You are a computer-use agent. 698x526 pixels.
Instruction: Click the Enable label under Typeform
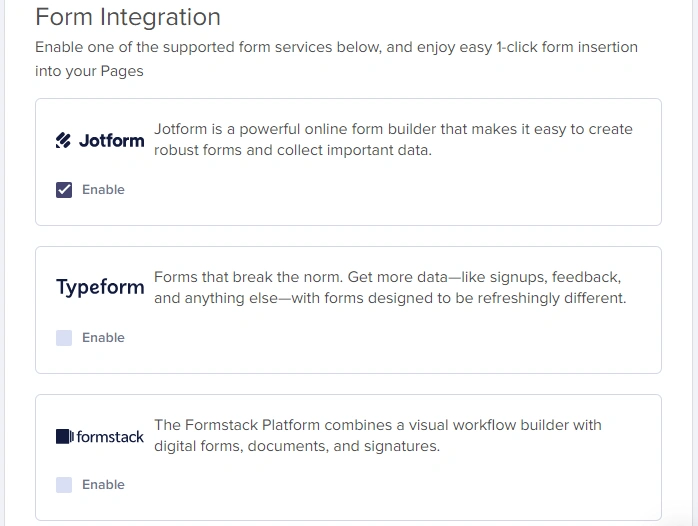pyautogui.click(x=103, y=338)
